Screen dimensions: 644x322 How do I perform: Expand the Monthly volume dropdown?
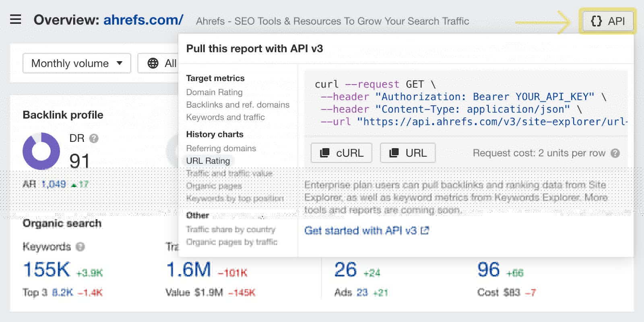[x=77, y=63]
